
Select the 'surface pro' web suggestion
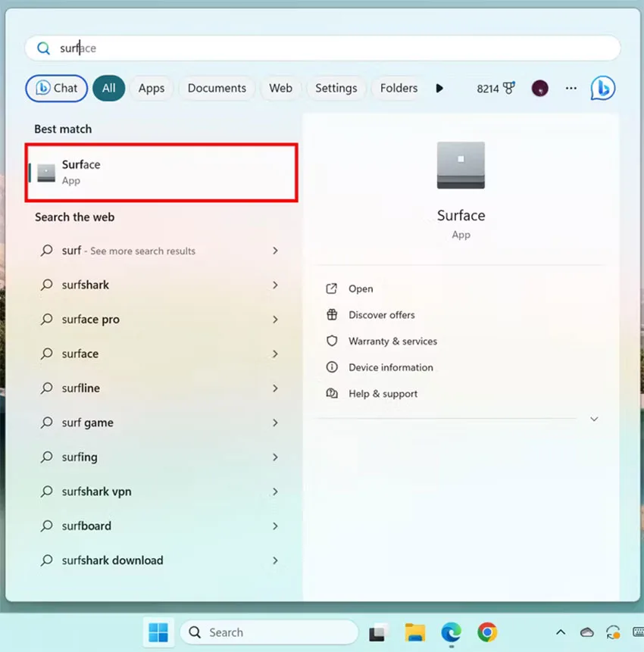pos(161,320)
